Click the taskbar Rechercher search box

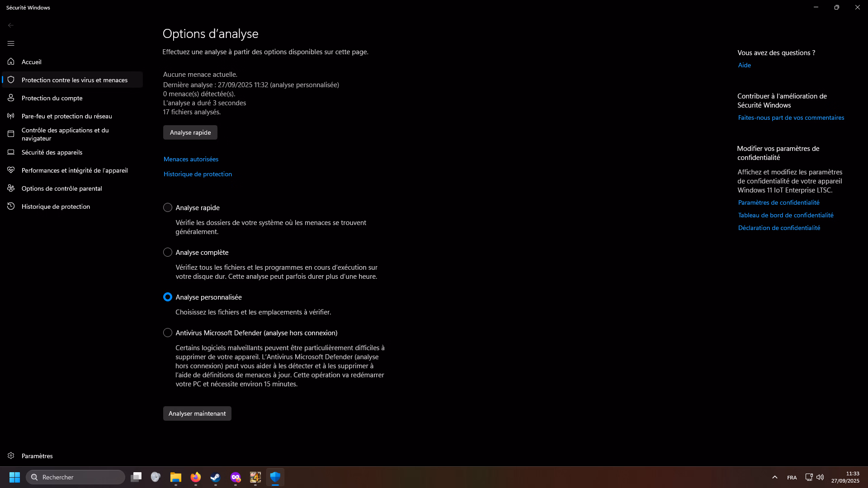75,477
